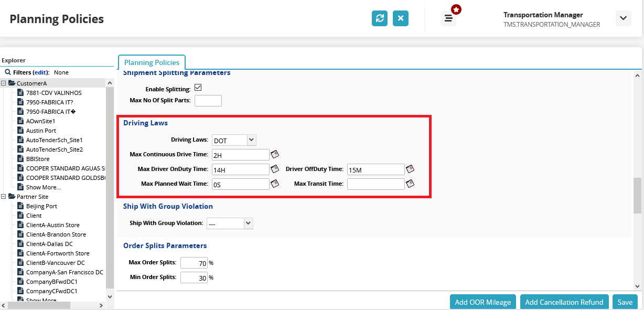
Task: Open the hamburger menu with star badge
Action: (448, 18)
